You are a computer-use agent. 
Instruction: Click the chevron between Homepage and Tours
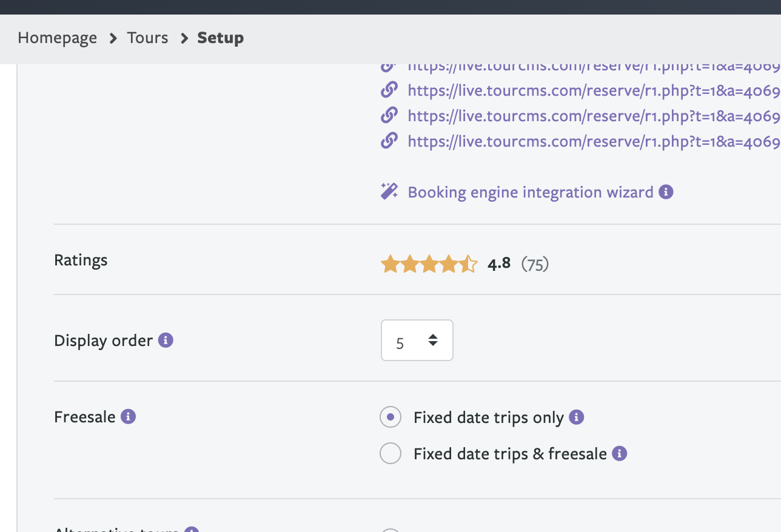113,38
